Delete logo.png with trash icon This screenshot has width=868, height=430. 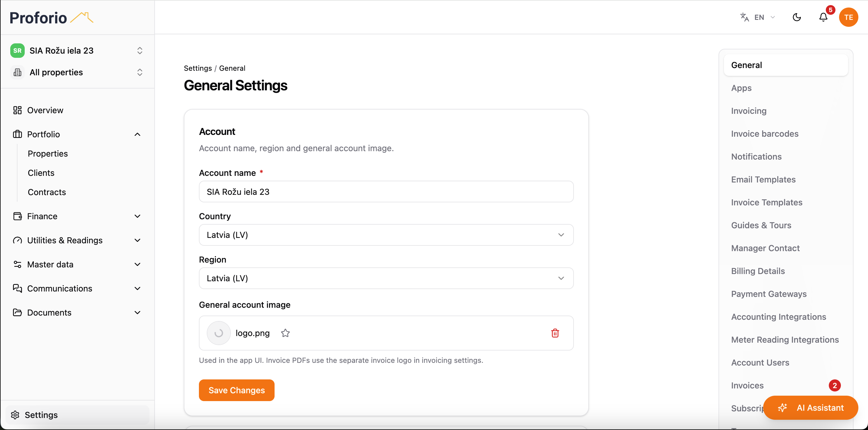pos(555,333)
